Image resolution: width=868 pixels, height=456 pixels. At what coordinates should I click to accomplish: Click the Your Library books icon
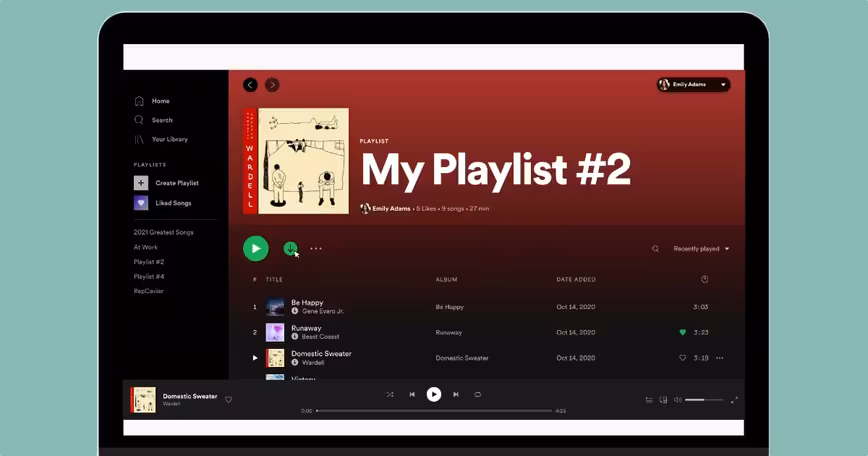pyautogui.click(x=139, y=139)
